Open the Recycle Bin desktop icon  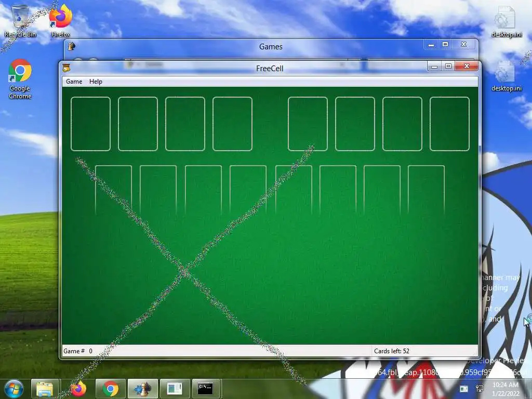pyautogui.click(x=20, y=21)
